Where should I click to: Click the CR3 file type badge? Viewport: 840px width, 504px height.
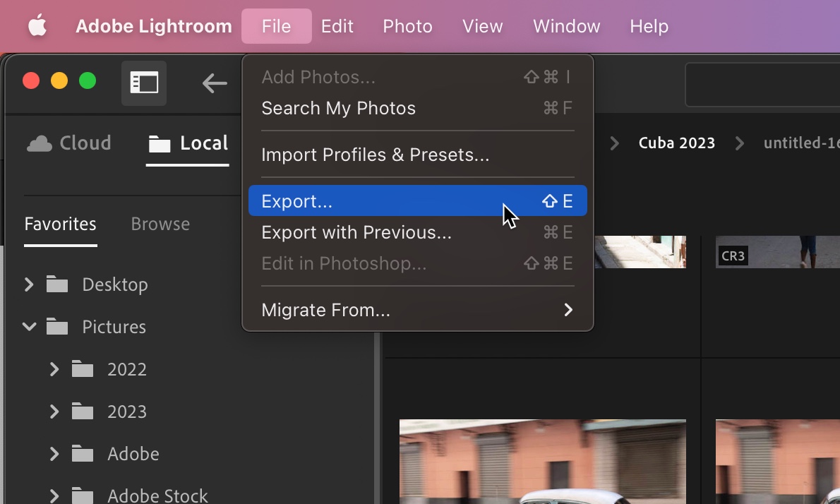coord(733,256)
